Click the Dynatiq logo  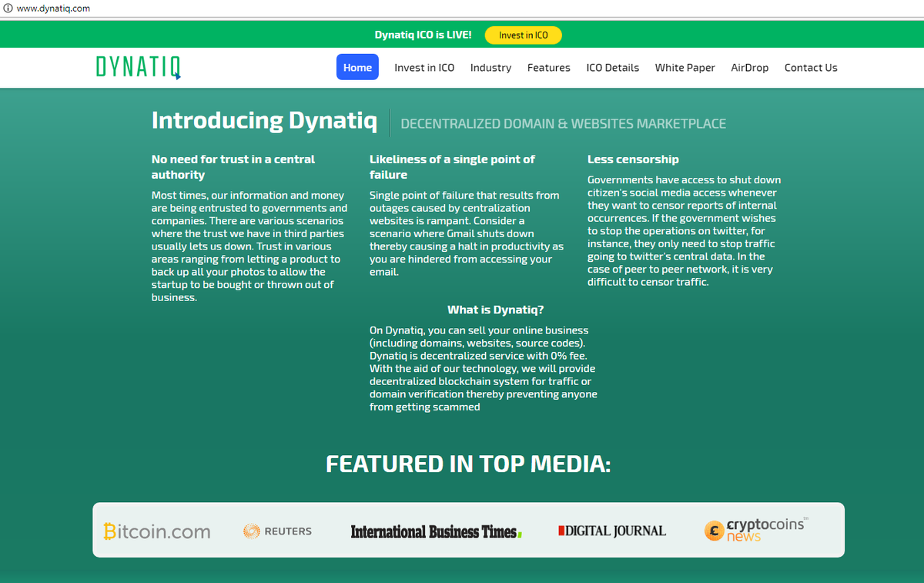click(139, 68)
